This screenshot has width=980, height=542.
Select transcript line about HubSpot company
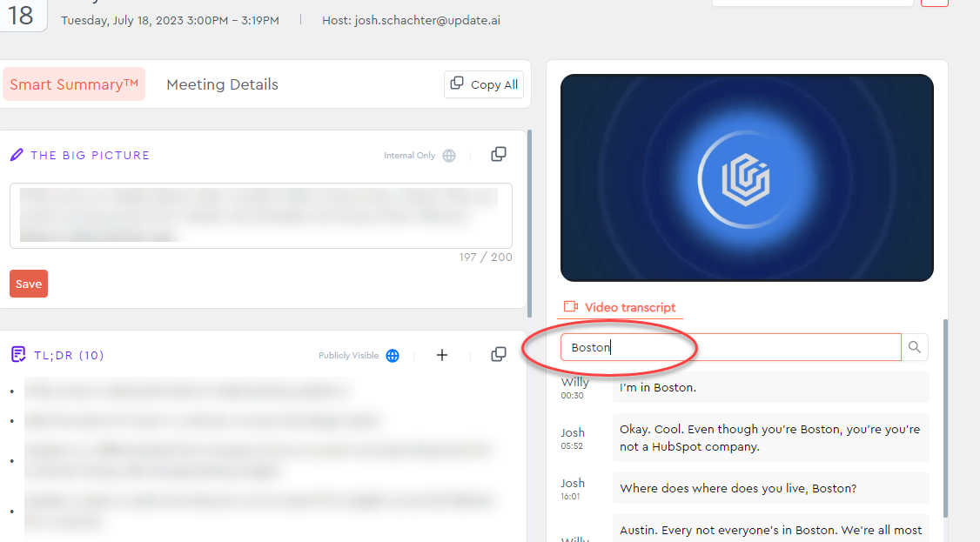point(770,438)
